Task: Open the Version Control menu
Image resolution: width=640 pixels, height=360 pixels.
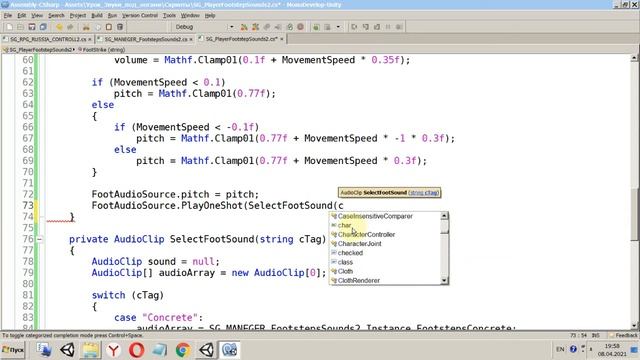Action: (x=140, y=16)
